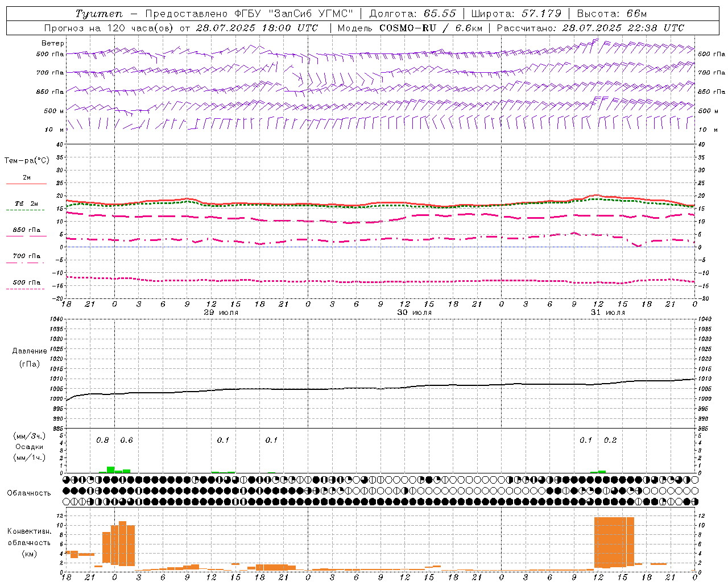Click the Облачность panel label
Viewport: 728px width, 582px height.
coord(29,493)
